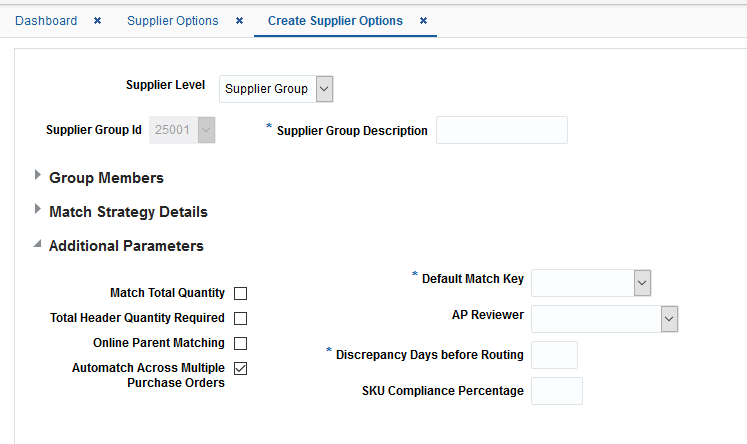
Task: Click the SKU Compliance Percentage field
Action: pyautogui.click(x=556, y=391)
